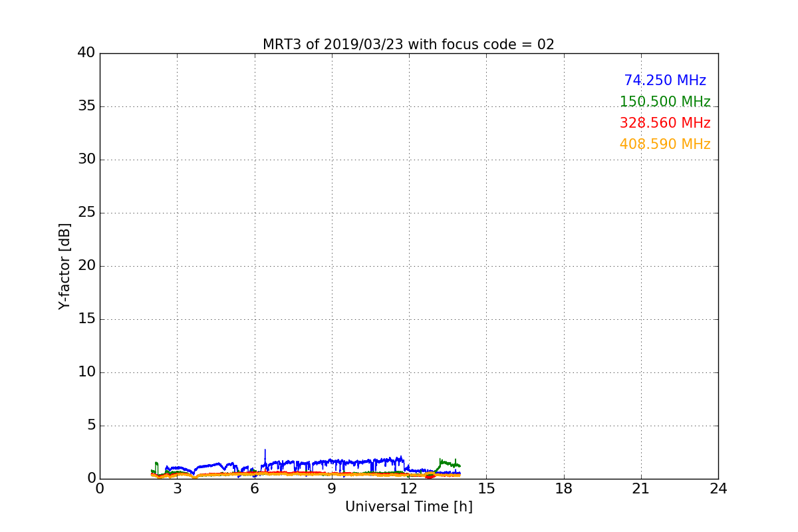
Task: Click x-axis tick label 18
Action: pyautogui.click(x=564, y=489)
